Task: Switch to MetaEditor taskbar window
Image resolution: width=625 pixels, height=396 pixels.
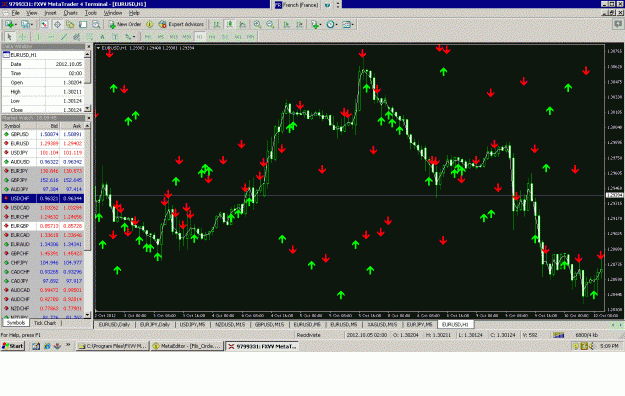Action: point(187,346)
